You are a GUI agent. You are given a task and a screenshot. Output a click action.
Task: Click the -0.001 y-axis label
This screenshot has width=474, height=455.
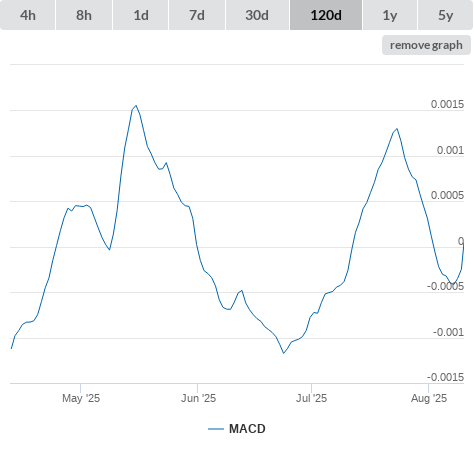coord(448,332)
